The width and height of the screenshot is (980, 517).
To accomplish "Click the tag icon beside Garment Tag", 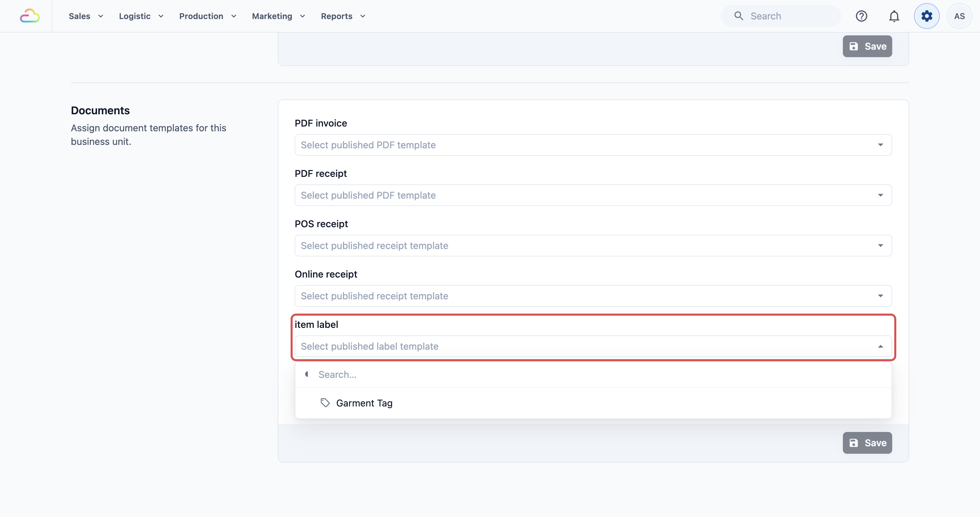I will click(325, 403).
